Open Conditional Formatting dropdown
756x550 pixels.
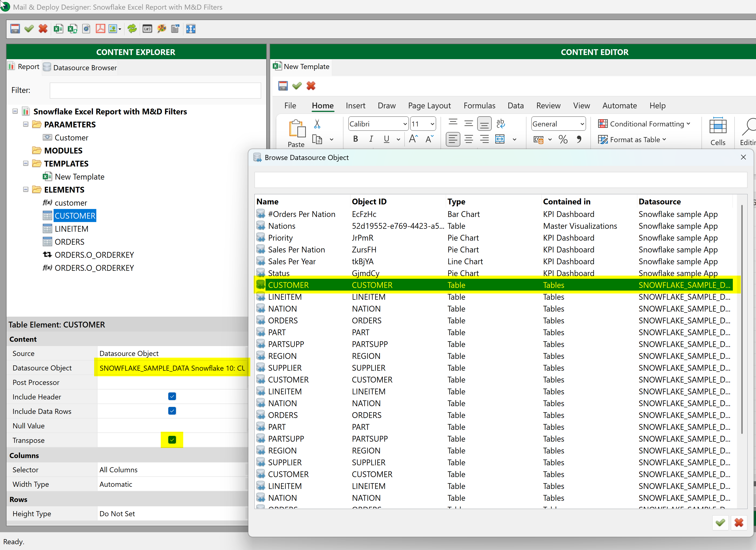644,124
